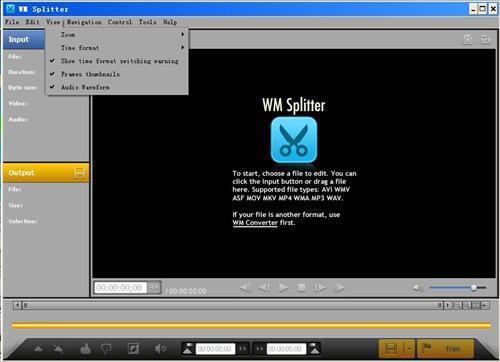
Task: Open the File menu
Action: click(x=12, y=22)
